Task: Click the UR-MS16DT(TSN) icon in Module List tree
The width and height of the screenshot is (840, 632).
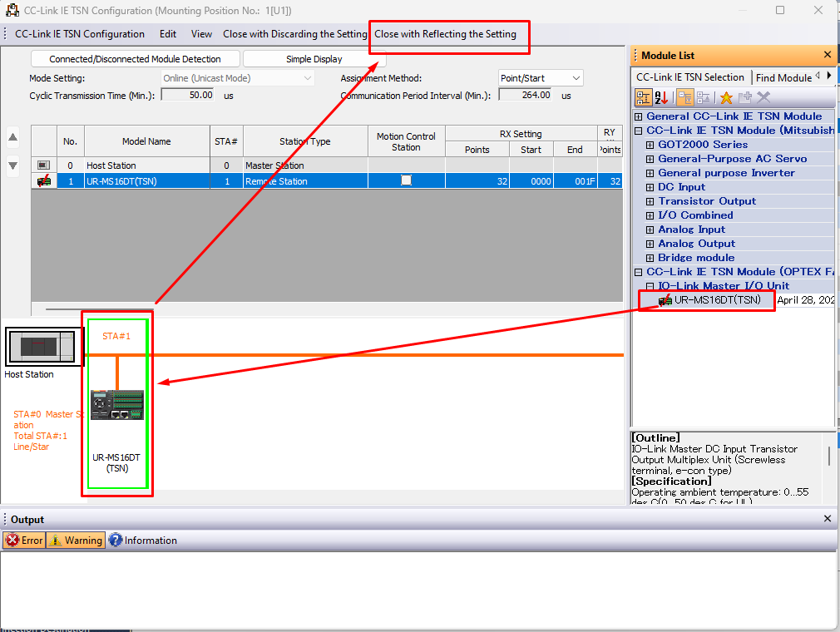Action: tap(665, 300)
